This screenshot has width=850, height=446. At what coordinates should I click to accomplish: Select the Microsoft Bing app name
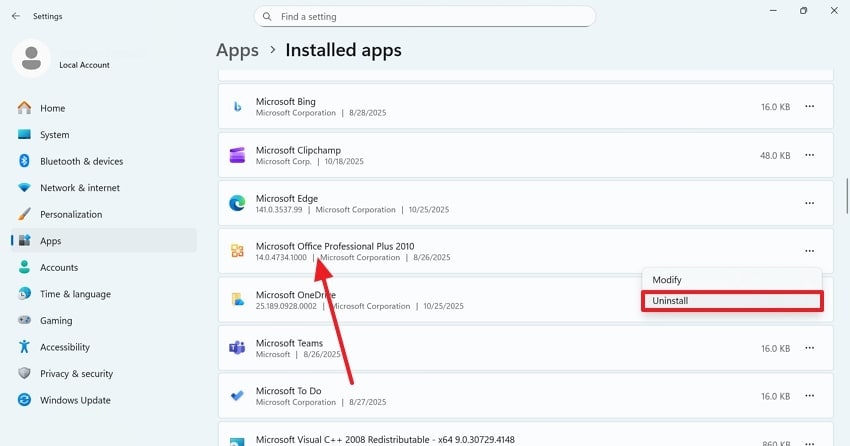point(286,101)
